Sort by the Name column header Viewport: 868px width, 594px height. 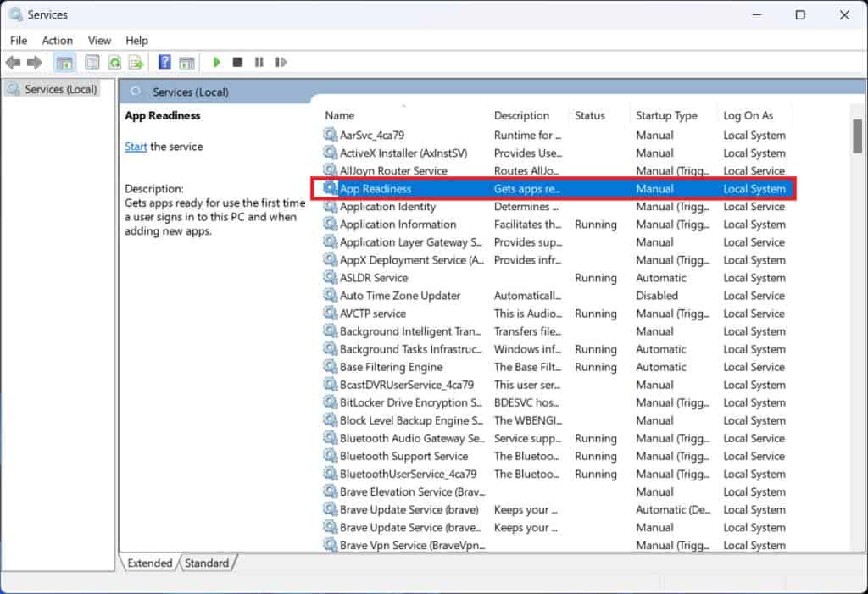[x=338, y=115]
